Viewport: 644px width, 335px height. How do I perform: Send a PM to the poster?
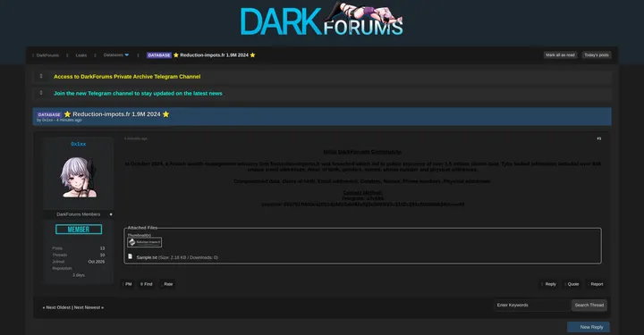127,284
